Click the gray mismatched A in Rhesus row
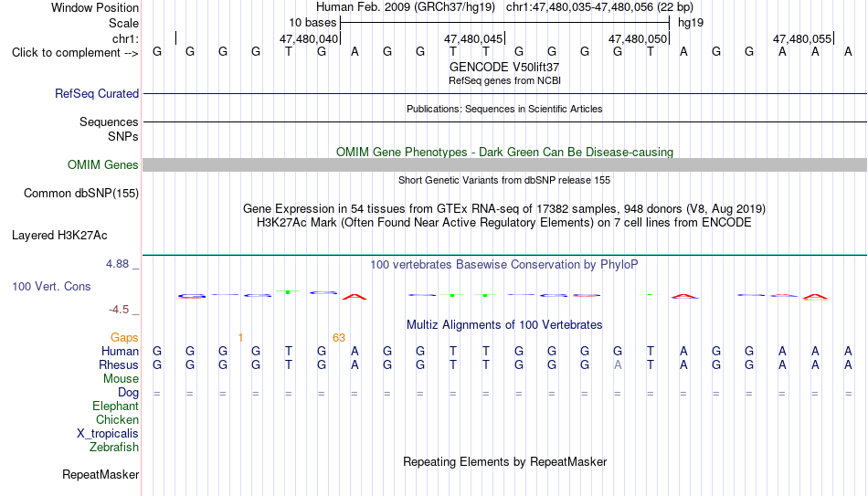The width and height of the screenshot is (868, 496). [x=618, y=365]
